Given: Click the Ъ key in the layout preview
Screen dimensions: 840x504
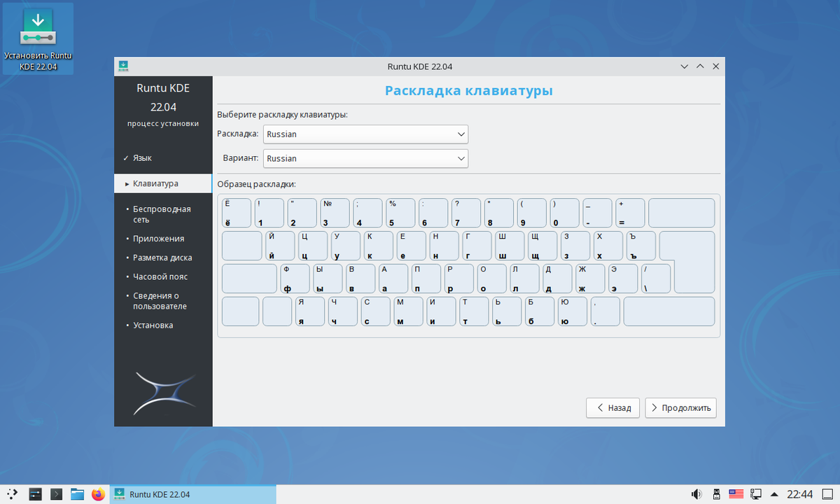Looking at the screenshot, I should click(640, 246).
